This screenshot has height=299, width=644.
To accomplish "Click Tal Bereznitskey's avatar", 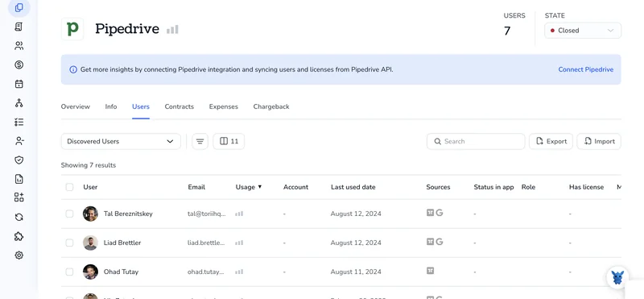I will [90, 214].
